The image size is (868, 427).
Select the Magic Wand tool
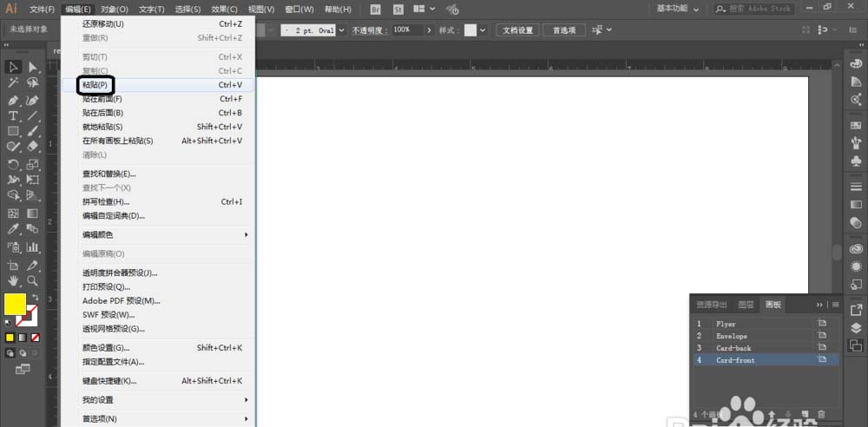point(13,82)
